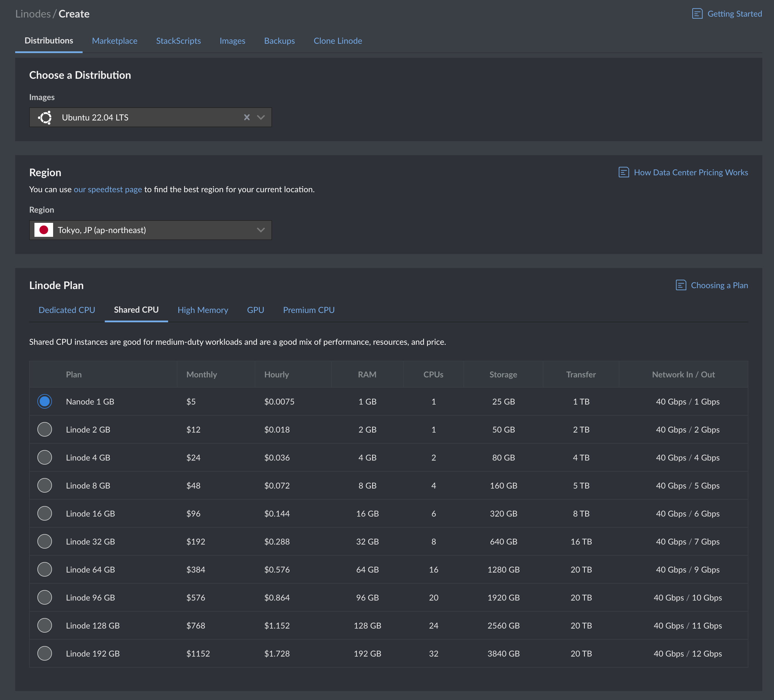
Task: Click the Choosing a Plan doc icon
Action: pos(681,285)
